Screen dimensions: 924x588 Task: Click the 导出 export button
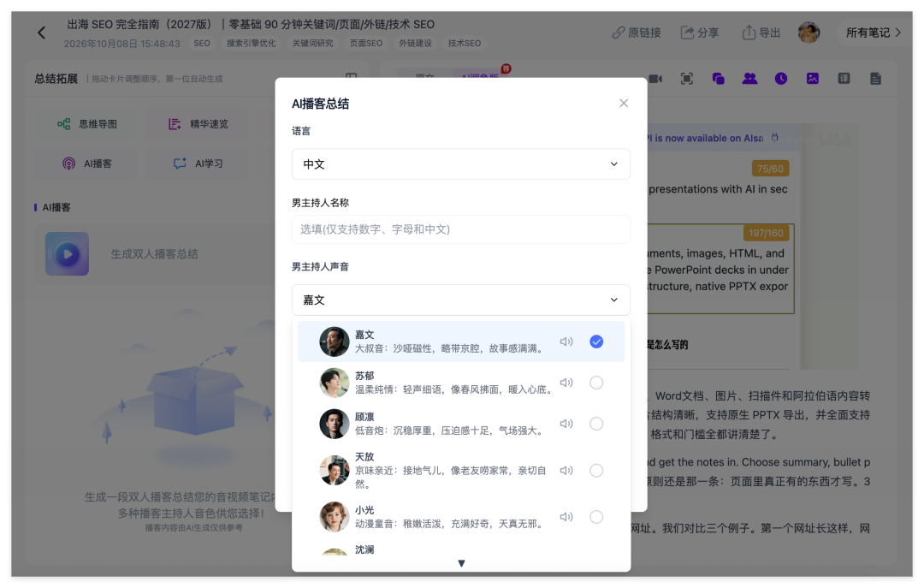pyautogui.click(x=761, y=33)
